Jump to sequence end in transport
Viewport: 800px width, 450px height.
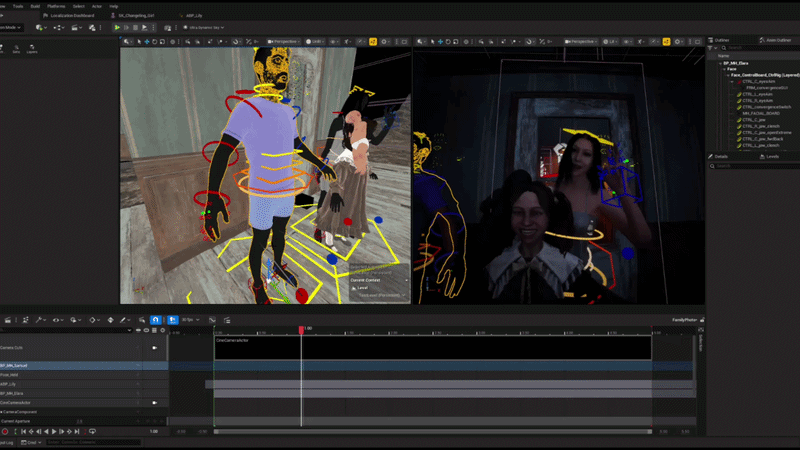pyautogui.click(x=77, y=432)
